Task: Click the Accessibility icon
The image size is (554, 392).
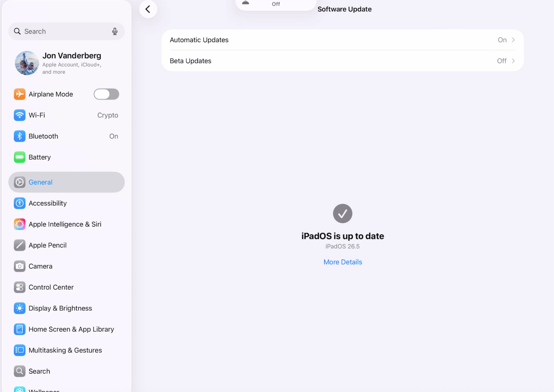Action: tap(20, 203)
